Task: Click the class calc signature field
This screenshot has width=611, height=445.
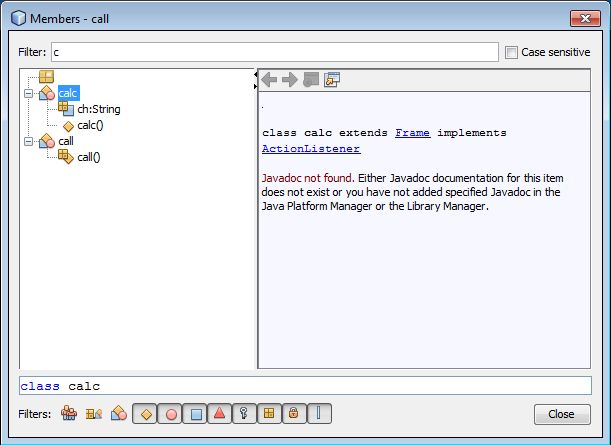Action: [x=305, y=386]
